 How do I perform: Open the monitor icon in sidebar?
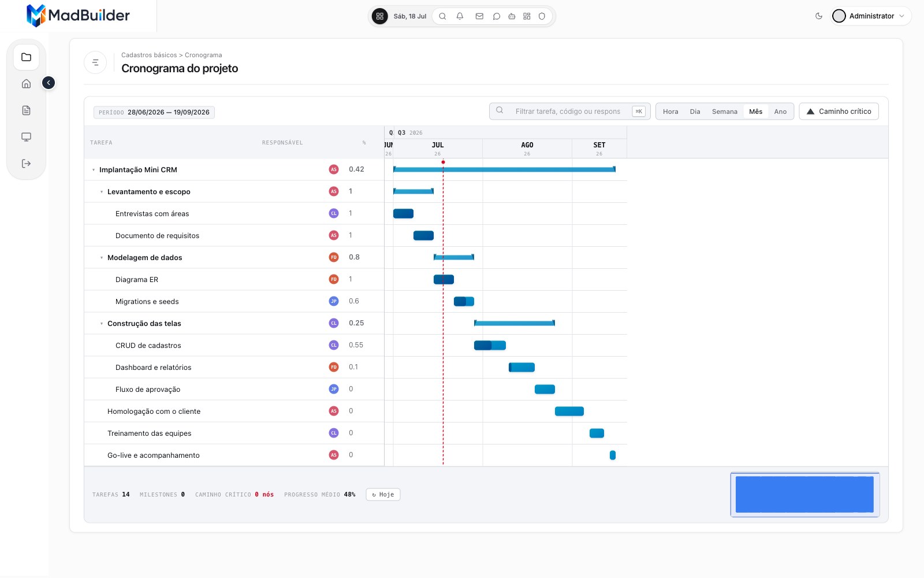tap(26, 137)
